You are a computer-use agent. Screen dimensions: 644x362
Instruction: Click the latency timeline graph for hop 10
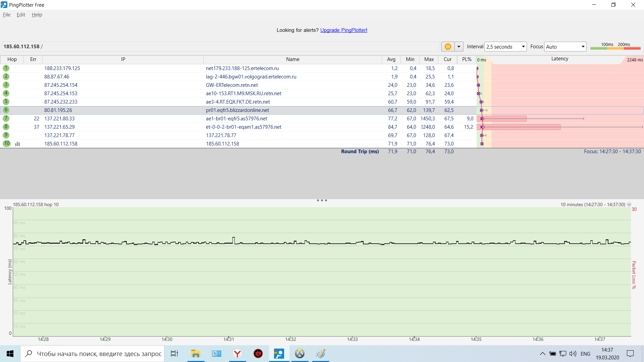(322, 271)
